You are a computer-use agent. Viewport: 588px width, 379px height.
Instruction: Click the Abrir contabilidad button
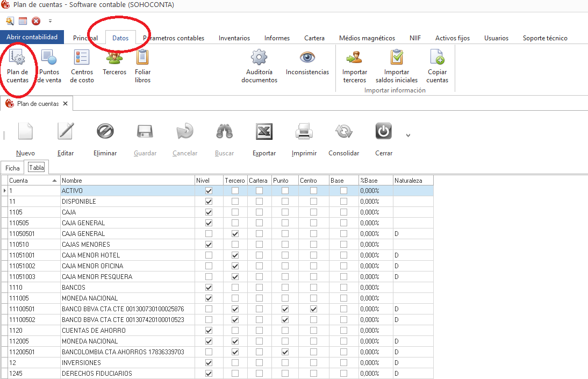(x=32, y=37)
